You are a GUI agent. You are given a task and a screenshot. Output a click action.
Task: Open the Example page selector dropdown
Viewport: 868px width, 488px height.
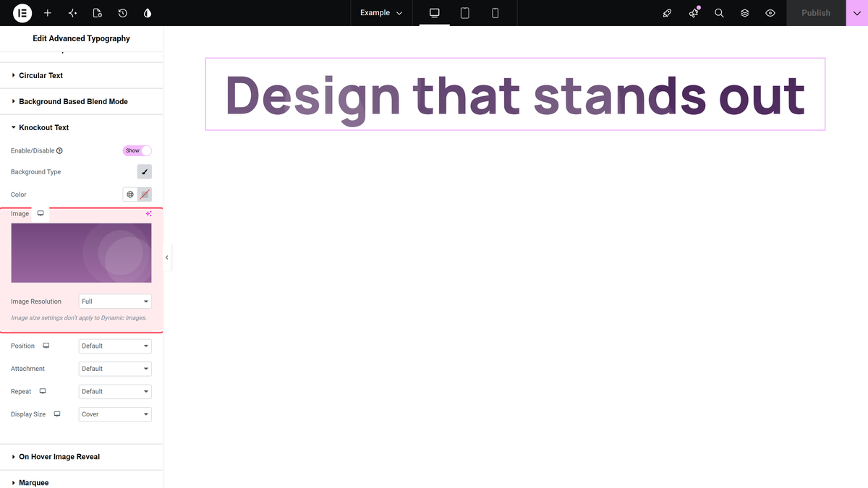point(381,13)
